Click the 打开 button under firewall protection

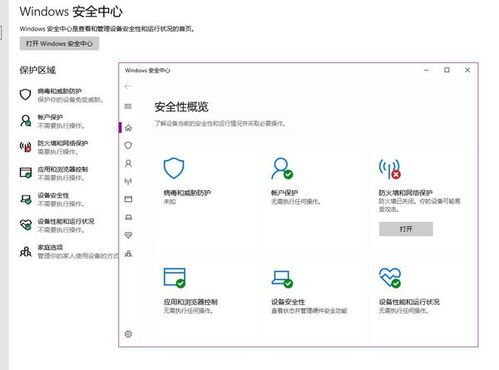coord(406,229)
